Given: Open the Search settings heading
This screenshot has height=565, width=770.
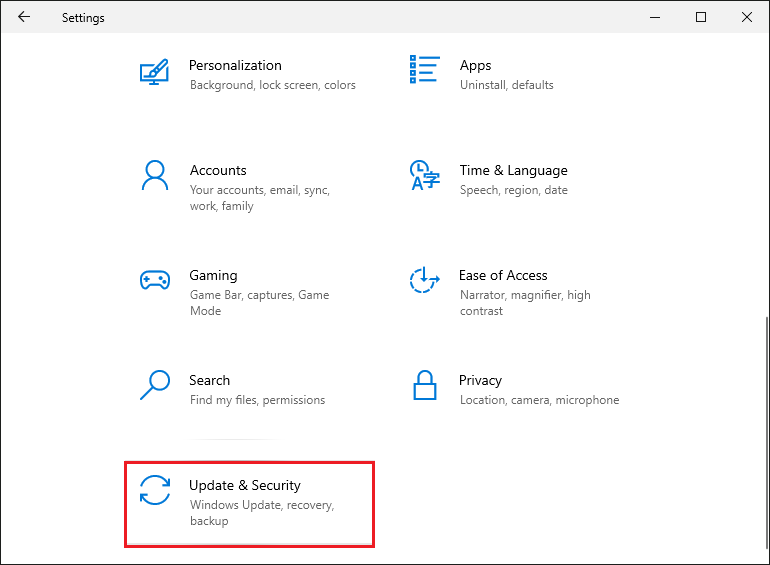Looking at the screenshot, I should tap(209, 380).
